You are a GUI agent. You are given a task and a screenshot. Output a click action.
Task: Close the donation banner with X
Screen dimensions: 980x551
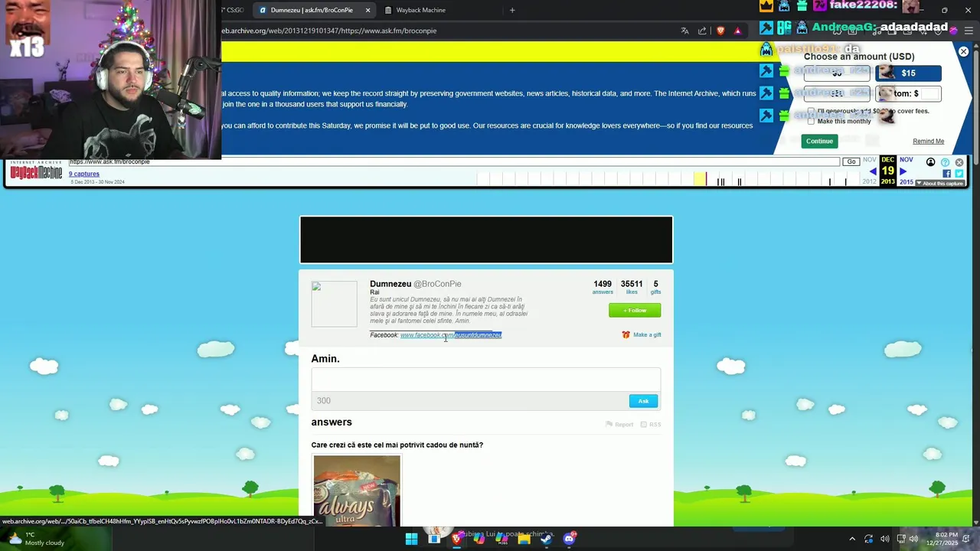[x=963, y=51]
